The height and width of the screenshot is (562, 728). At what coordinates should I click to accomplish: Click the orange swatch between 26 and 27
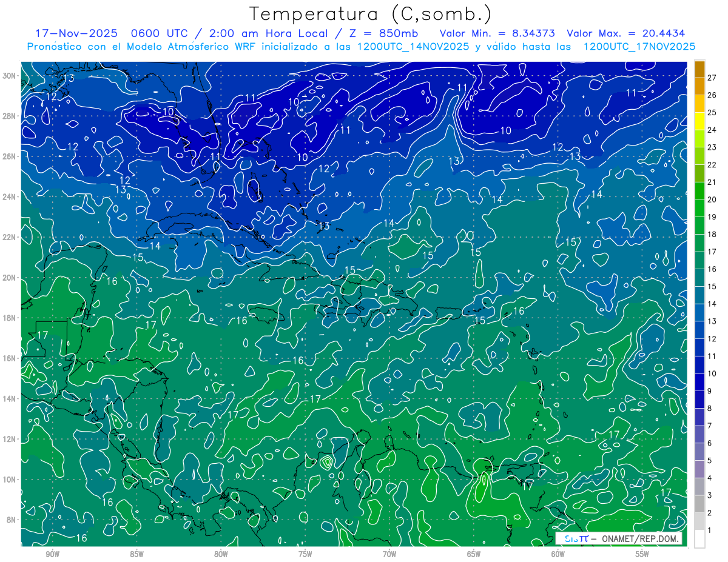point(699,85)
